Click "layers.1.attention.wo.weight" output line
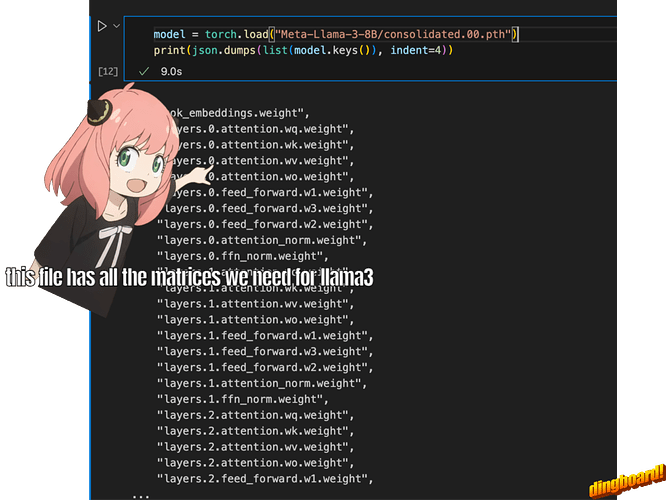666x500 pixels. click(x=256, y=320)
